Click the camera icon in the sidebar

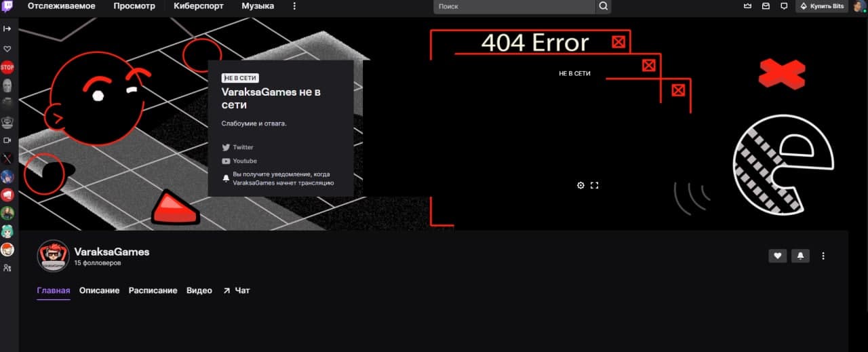(x=7, y=140)
